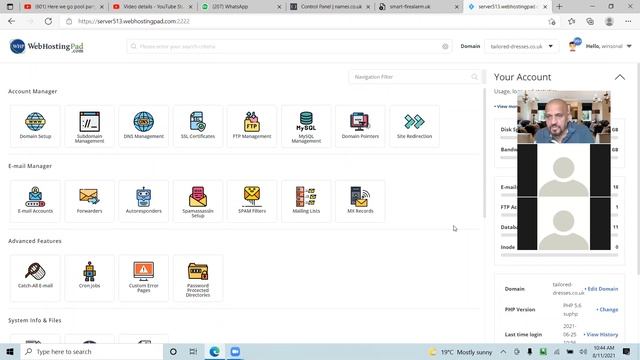Open SSL Certificates
640x360 pixels.
pyautogui.click(x=198, y=126)
